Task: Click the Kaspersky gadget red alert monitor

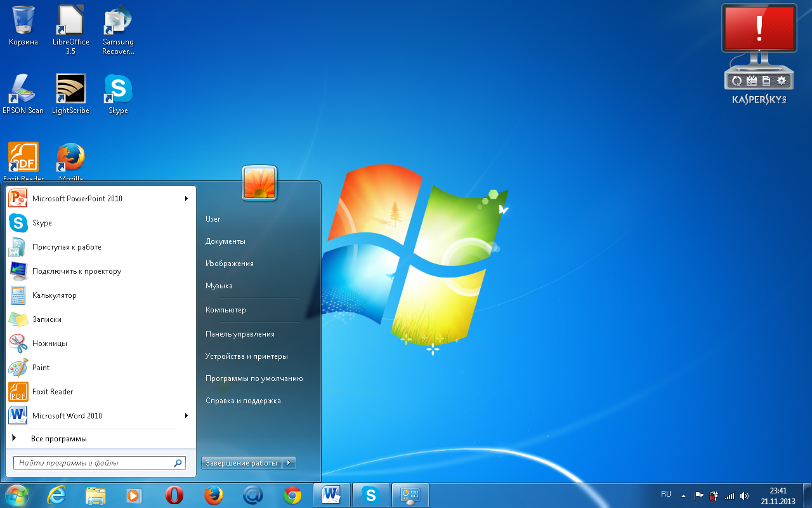Action: pyautogui.click(x=759, y=28)
